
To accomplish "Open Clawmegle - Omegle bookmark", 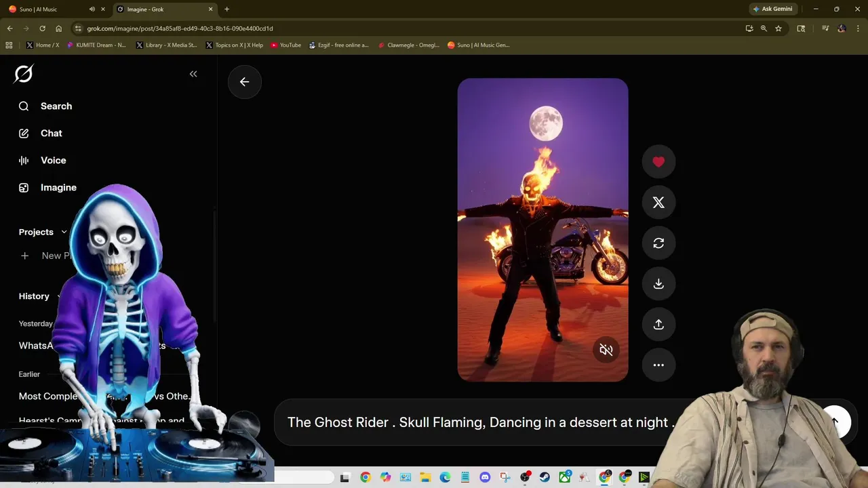I will pyautogui.click(x=409, y=45).
